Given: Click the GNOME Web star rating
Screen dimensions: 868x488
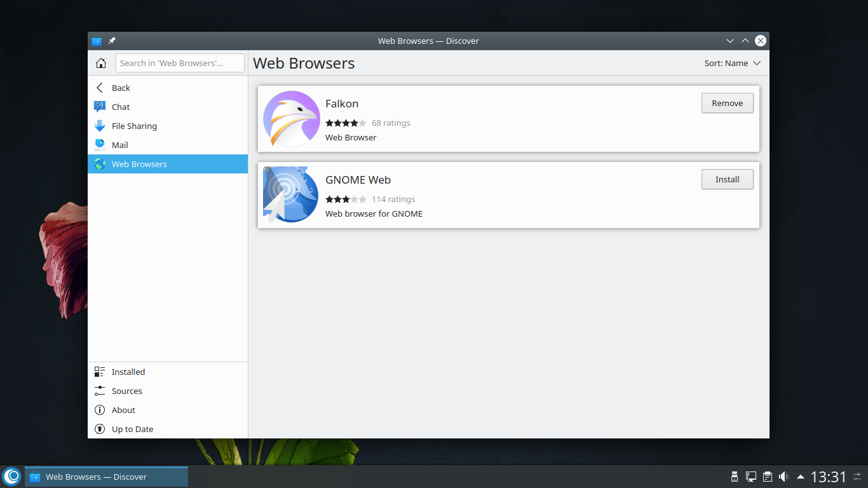Looking at the screenshot, I should point(346,200).
